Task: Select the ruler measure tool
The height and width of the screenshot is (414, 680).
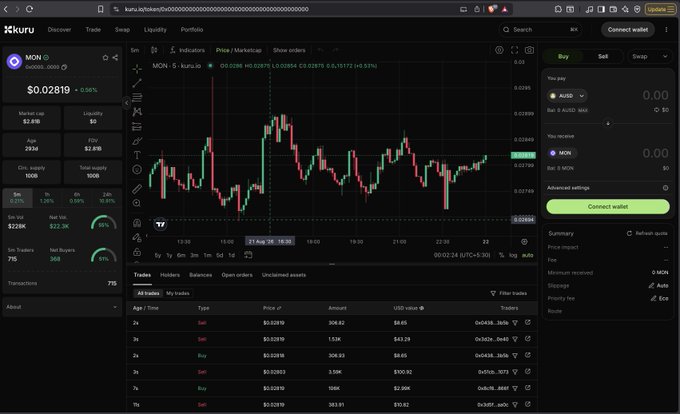Action: (137, 189)
